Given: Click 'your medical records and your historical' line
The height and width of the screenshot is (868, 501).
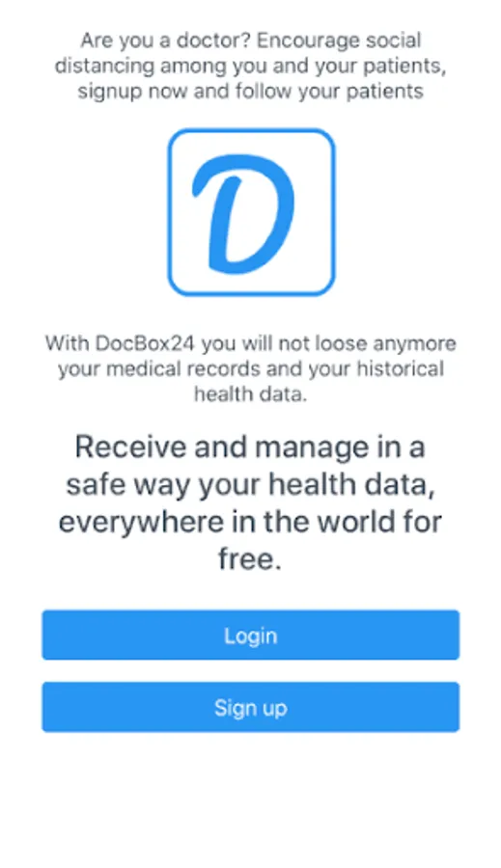Looking at the screenshot, I should 251,368.
